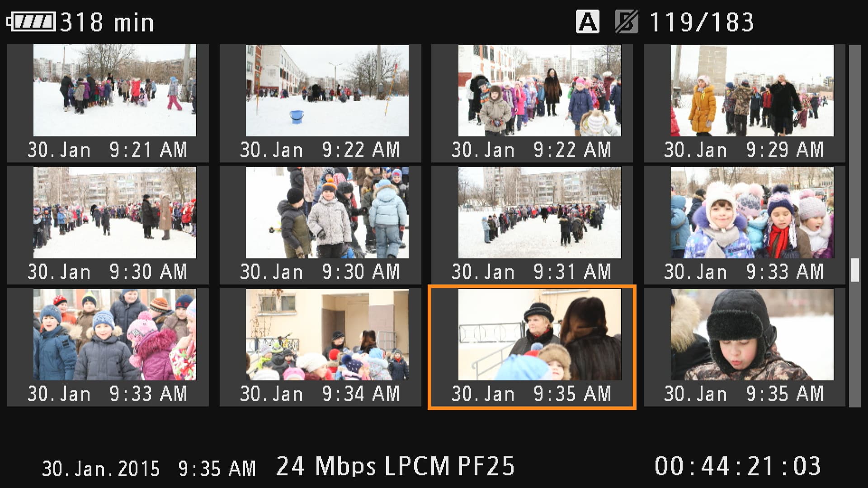
Task: Click the 119/183 clip counter
Action: [702, 22]
